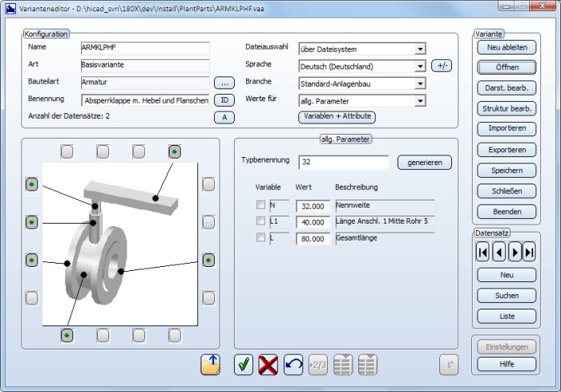Image resolution: width=561 pixels, height=392 pixels.
Task: Go to next data record
Action: tap(514, 253)
